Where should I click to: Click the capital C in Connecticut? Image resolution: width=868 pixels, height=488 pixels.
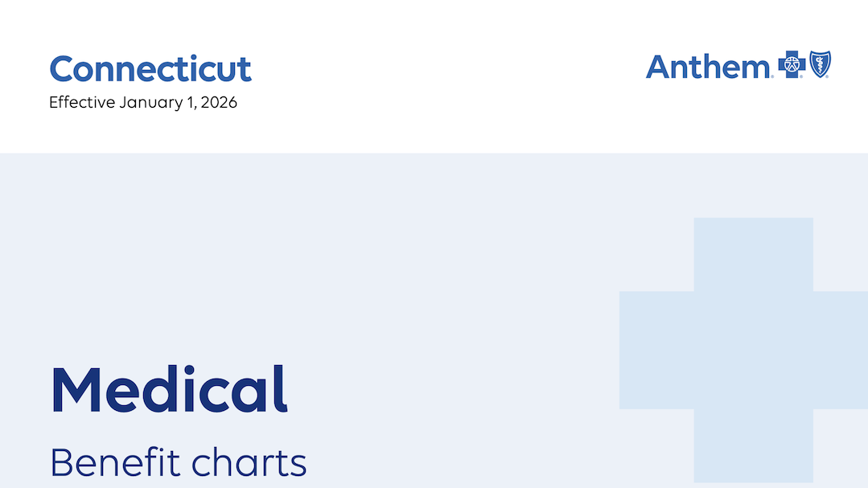click(63, 69)
